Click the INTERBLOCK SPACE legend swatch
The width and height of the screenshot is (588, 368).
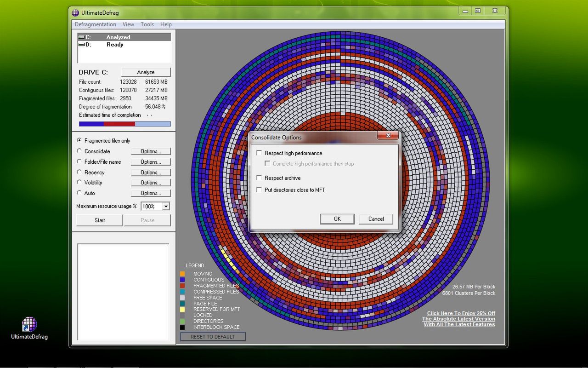pyautogui.click(x=182, y=327)
